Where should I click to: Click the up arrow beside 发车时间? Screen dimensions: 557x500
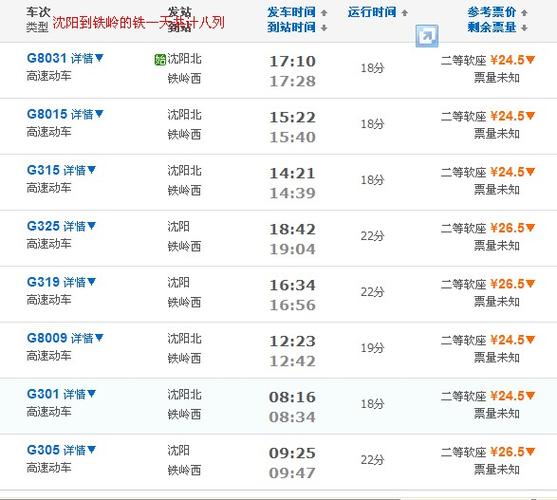(x=324, y=13)
